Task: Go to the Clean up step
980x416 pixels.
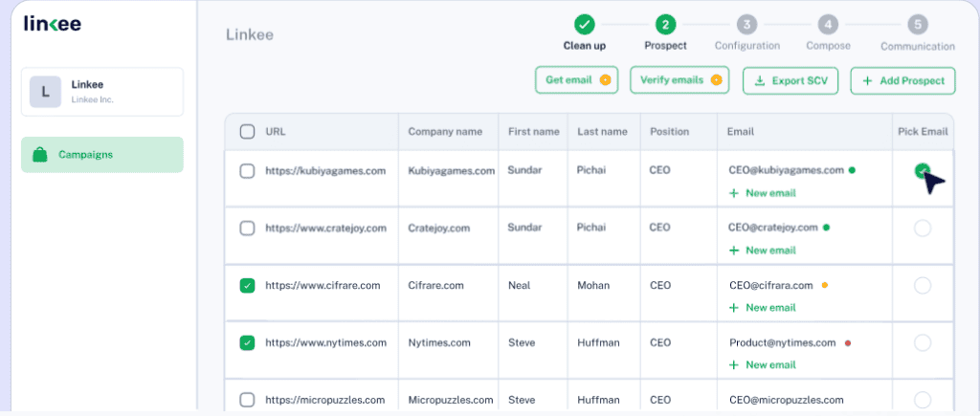Action: pyautogui.click(x=585, y=33)
